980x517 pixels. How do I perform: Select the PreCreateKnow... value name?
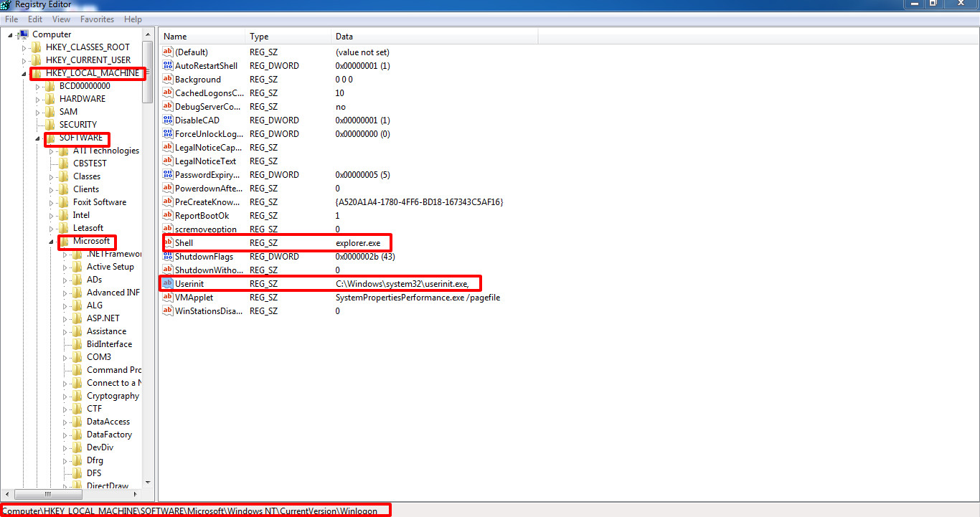click(208, 202)
